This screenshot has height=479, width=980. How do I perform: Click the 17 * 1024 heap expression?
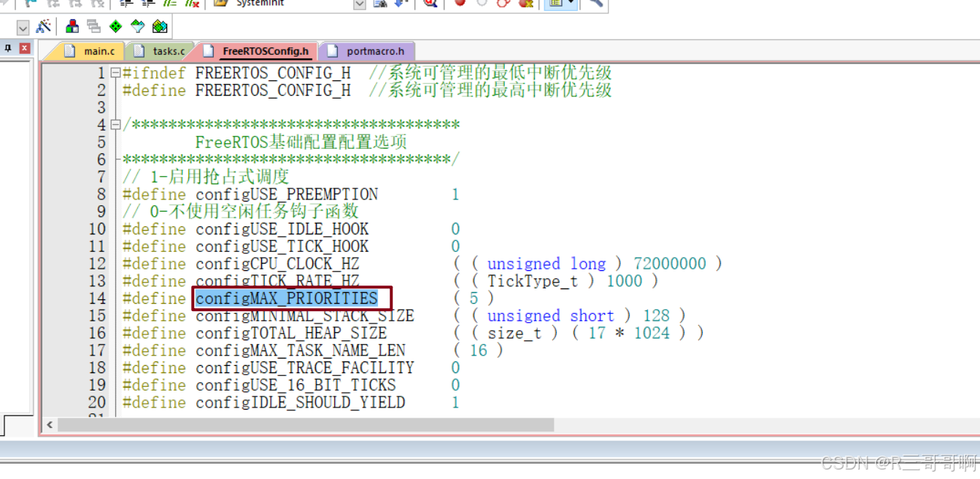629,333
